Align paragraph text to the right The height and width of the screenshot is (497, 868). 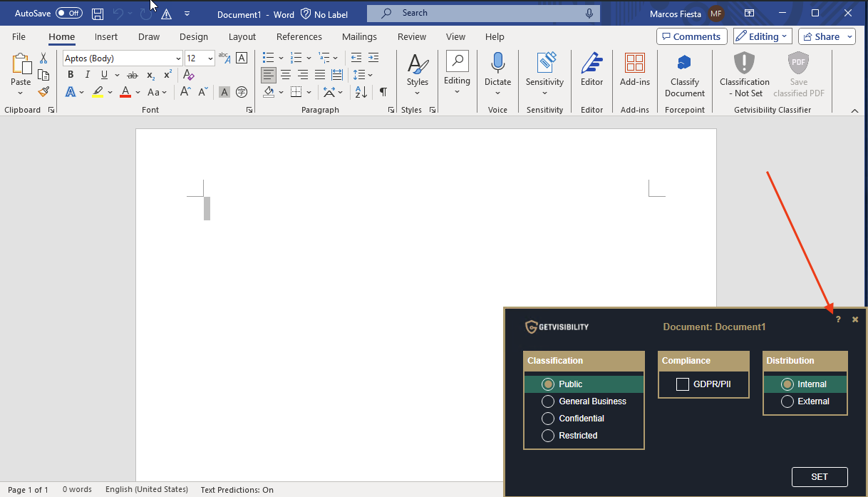303,75
